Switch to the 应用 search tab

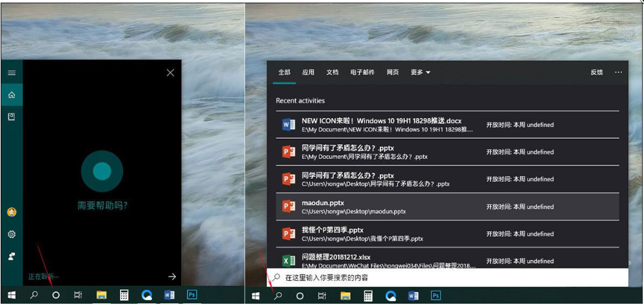tap(308, 72)
